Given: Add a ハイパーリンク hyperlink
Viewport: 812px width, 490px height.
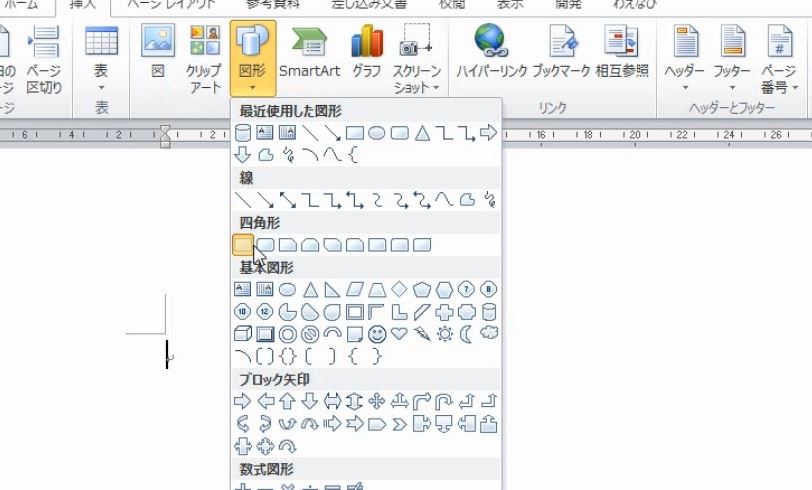Looking at the screenshot, I should tap(490, 52).
